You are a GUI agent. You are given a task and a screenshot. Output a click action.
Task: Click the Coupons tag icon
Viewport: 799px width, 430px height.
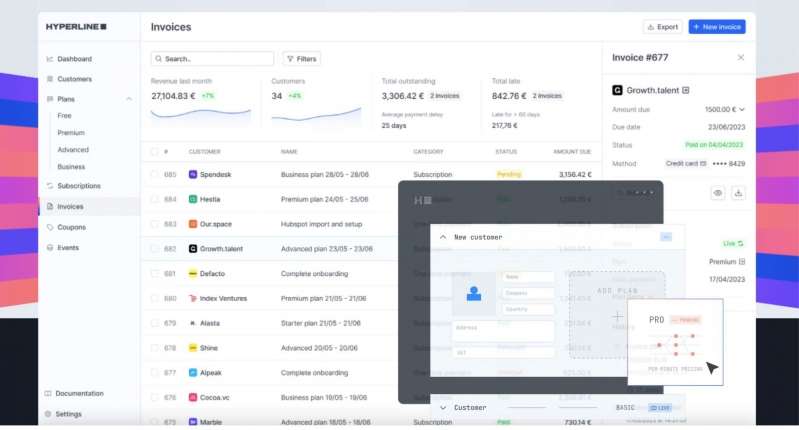click(x=49, y=227)
